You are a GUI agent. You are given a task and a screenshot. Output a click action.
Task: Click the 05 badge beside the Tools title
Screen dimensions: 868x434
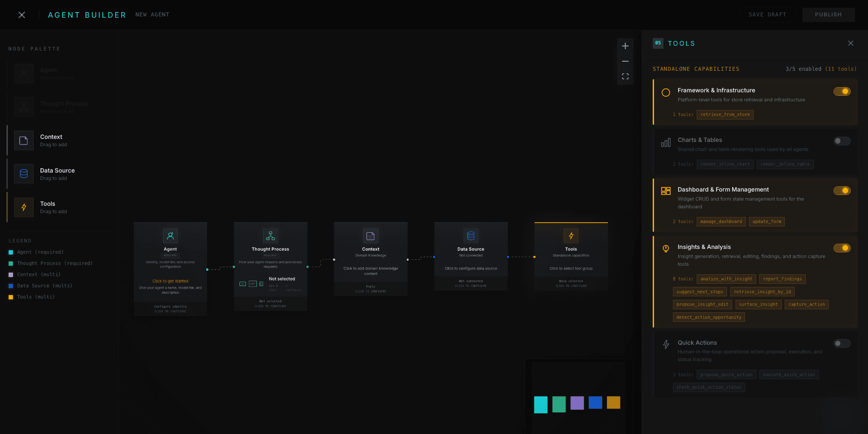pos(658,43)
